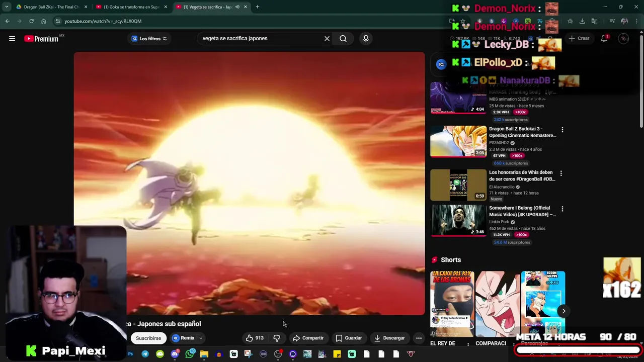Close the Goku se transforma tab
Viewport: 644px width, 362px height.
pos(166,7)
